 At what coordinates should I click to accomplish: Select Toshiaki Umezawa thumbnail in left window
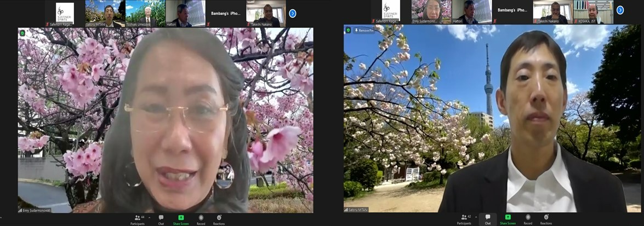point(145,14)
